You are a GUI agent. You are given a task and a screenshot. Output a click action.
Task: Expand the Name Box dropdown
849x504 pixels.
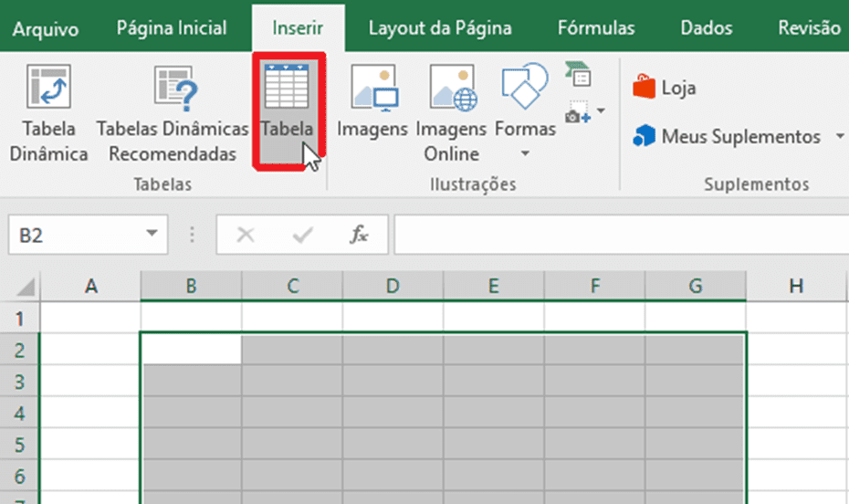152,234
